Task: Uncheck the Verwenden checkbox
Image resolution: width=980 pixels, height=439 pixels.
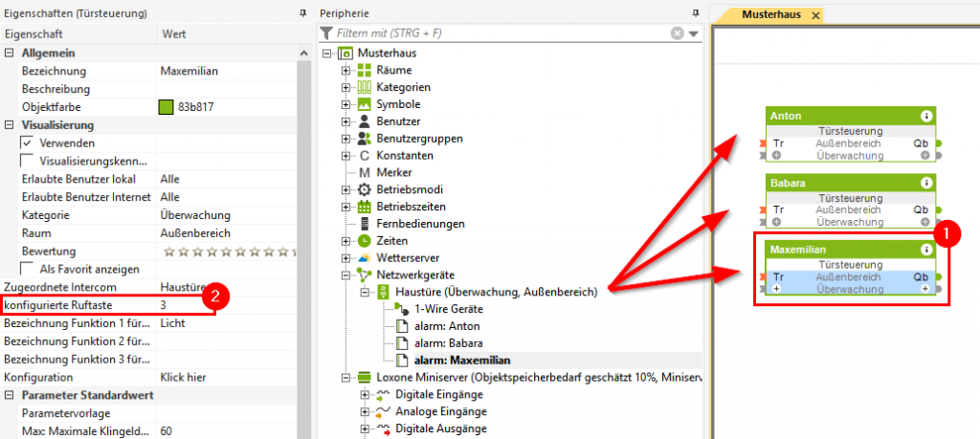Action: (x=27, y=143)
